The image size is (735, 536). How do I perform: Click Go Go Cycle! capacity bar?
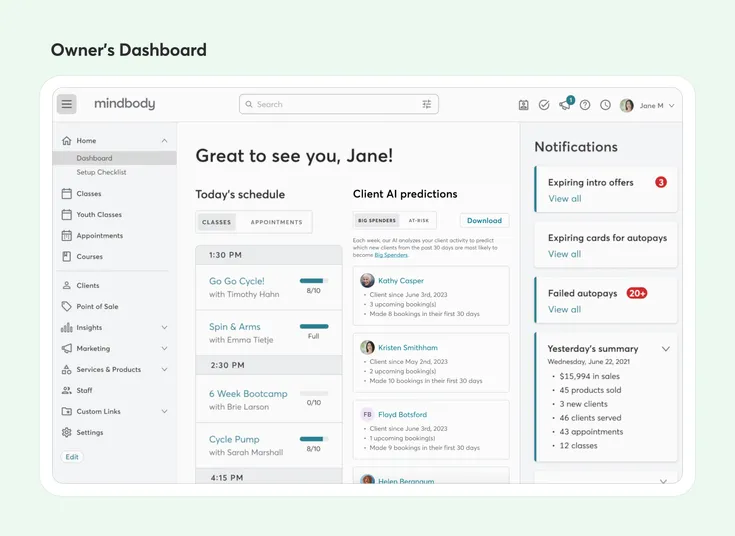[x=314, y=281]
